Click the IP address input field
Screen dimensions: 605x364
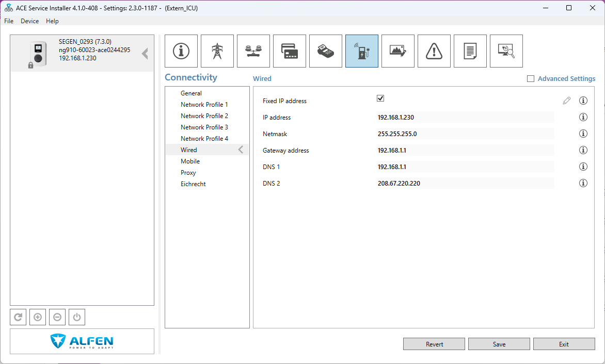pyautogui.click(x=465, y=118)
